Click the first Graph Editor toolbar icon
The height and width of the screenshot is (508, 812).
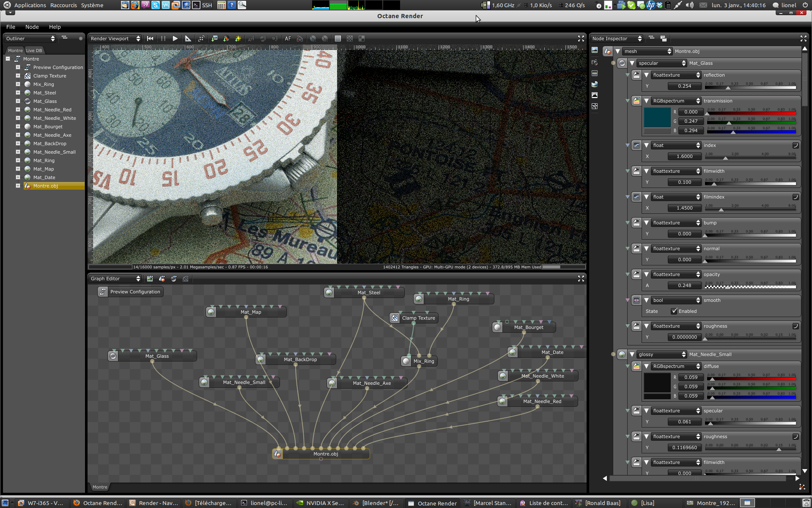[x=150, y=279]
